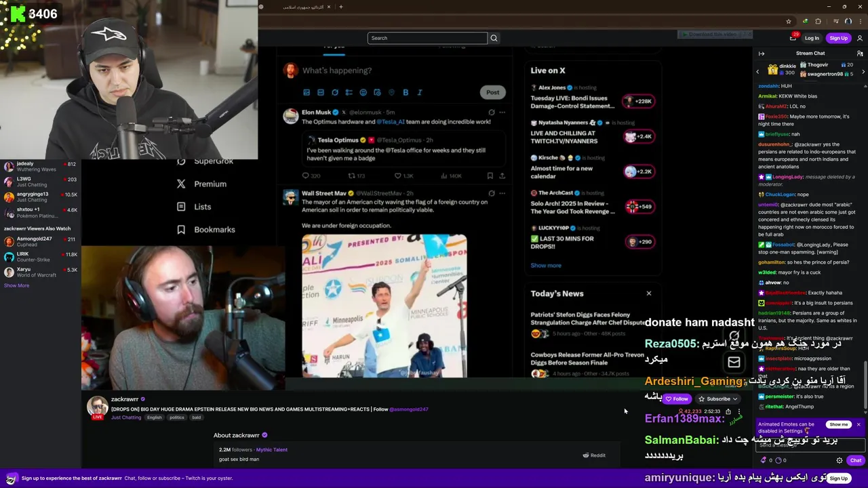The image size is (868, 488).
Task: Open the zackrawrr channel avatar
Action: pyautogui.click(x=97, y=407)
